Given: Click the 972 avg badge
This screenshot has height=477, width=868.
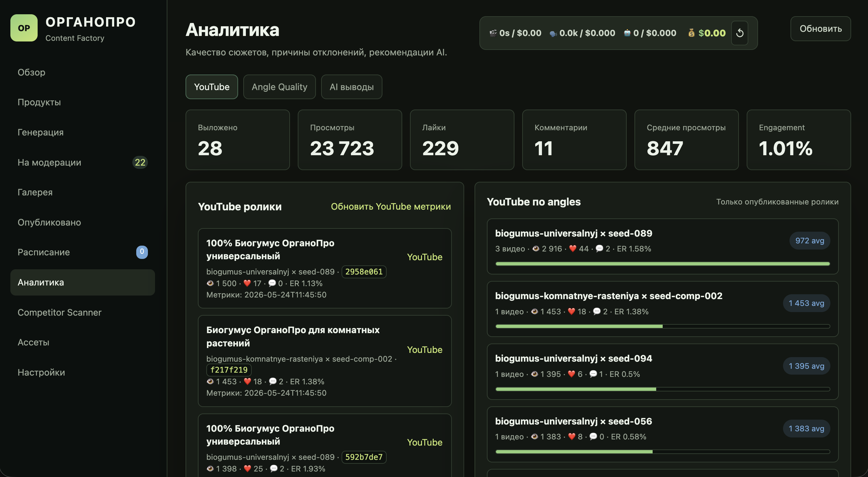Looking at the screenshot, I should tap(810, 241).
